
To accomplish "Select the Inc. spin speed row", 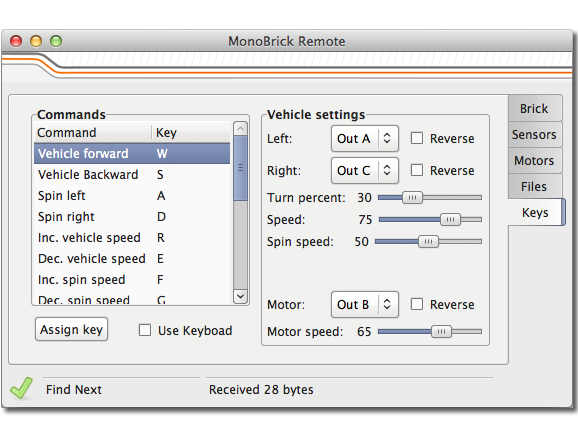I will 132,279.
